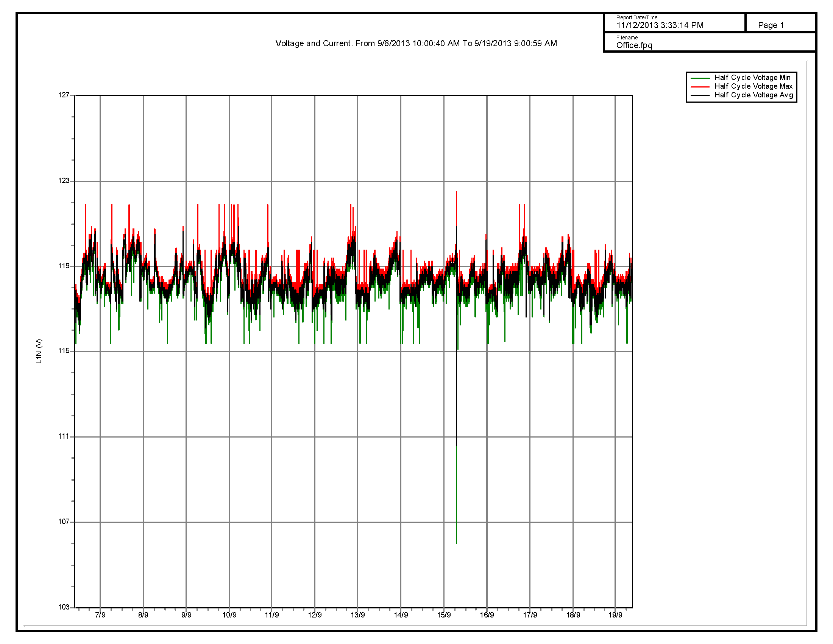The image size is (833, 644).
Task: Click the 111 value on the voltage axis
Action: coord(64,436)
